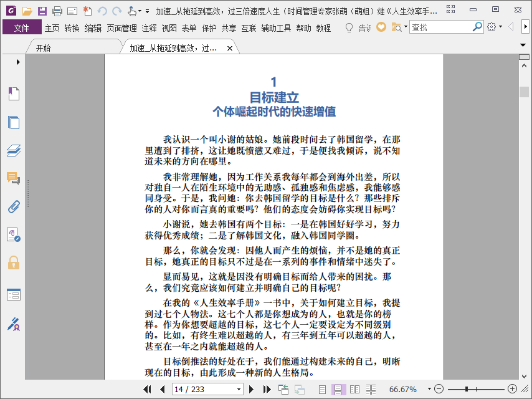Image resolution: width=532 pixels, height=399 pixels.
Task: Redo the last action
Action: [x=117, y=11]
